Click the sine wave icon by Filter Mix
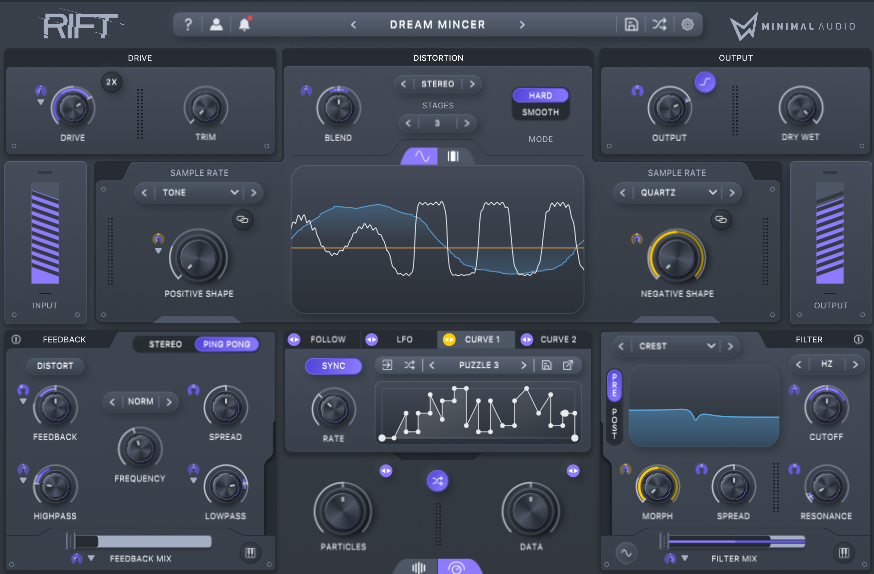Screen dimensions: 874x574 click(x=627, y=553)
